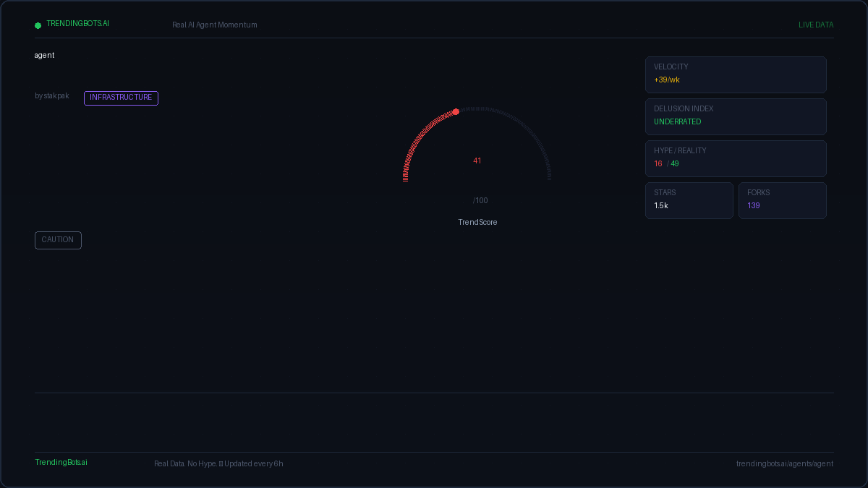Click the FORKS card showing 139

(x=783, y=200)
